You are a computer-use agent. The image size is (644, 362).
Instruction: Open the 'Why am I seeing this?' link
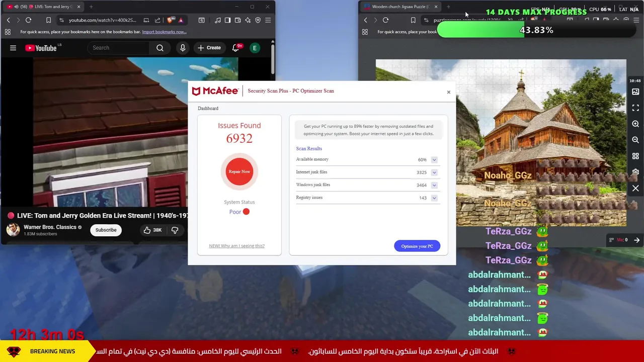pos(236,246)
